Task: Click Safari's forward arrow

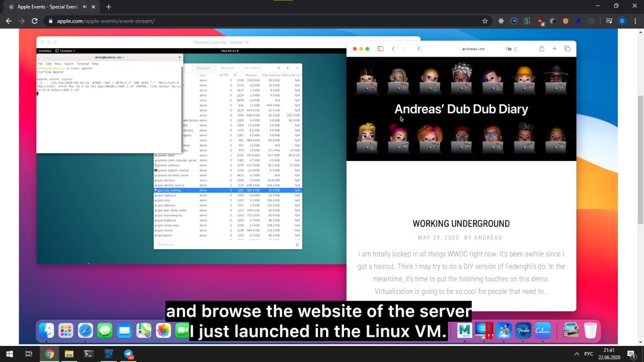Action: click(x=404, y=49)
